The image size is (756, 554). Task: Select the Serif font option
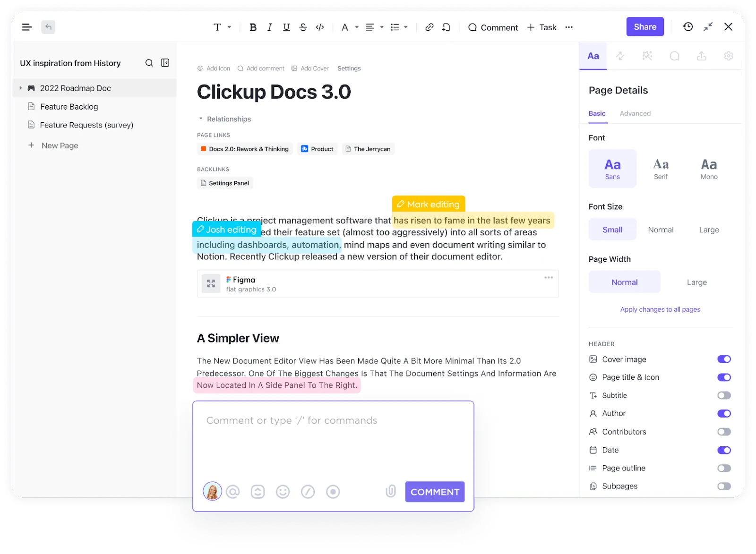(661, 169)
